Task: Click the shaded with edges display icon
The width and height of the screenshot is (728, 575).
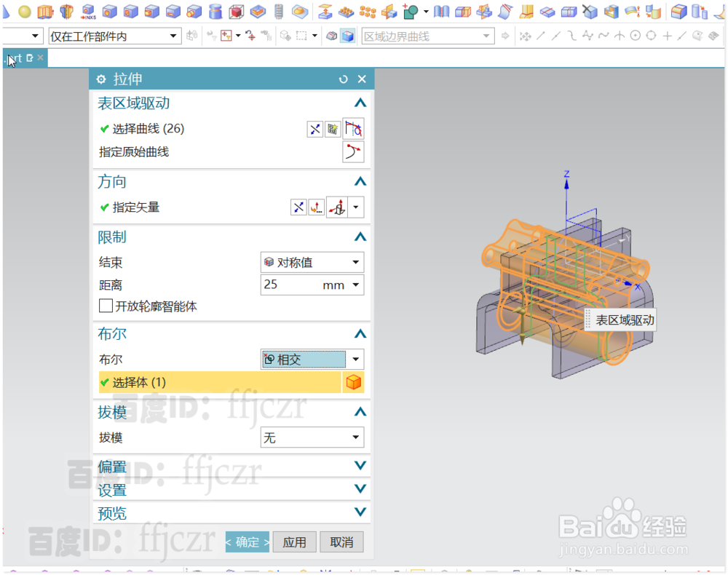Action: pyautogui.click(x=348, y=36)
